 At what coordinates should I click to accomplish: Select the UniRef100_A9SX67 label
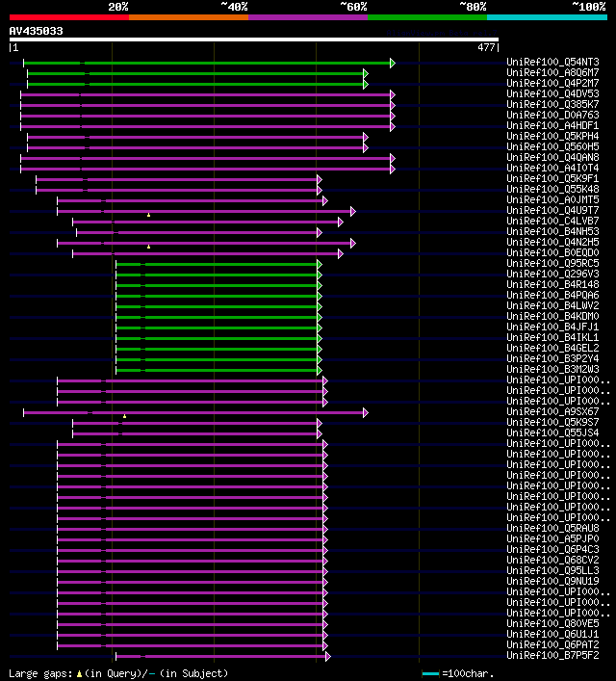click(x=552, y=411)
